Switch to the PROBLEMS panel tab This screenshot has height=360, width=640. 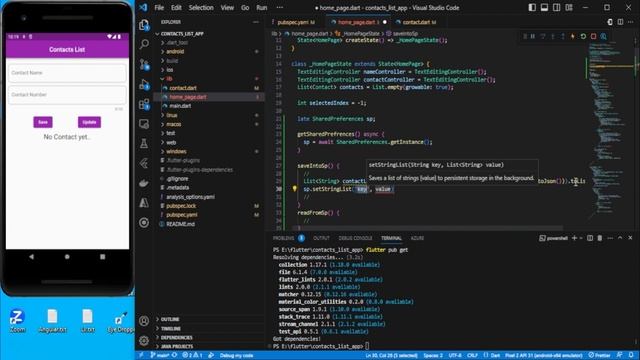283,238
